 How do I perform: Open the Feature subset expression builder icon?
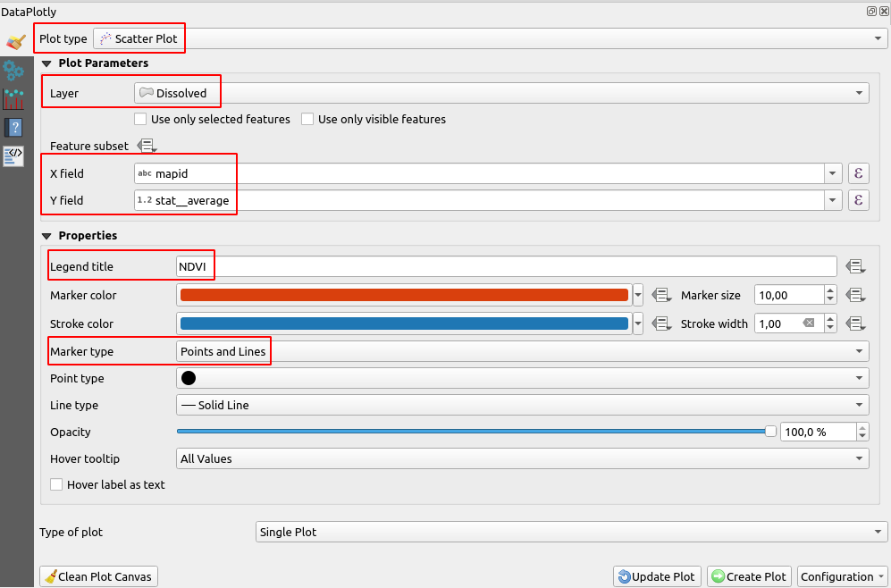147,145
